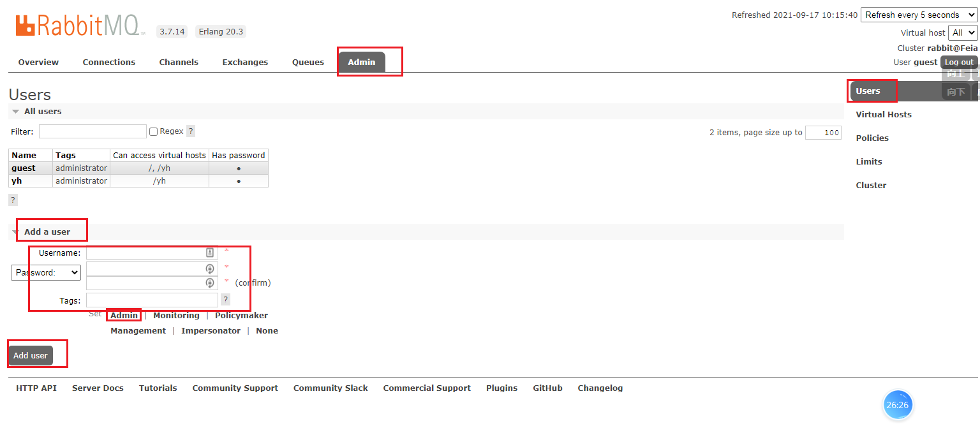Click the Name column header
This screenshot has width=980, height=426.
(x=31, y=155)
